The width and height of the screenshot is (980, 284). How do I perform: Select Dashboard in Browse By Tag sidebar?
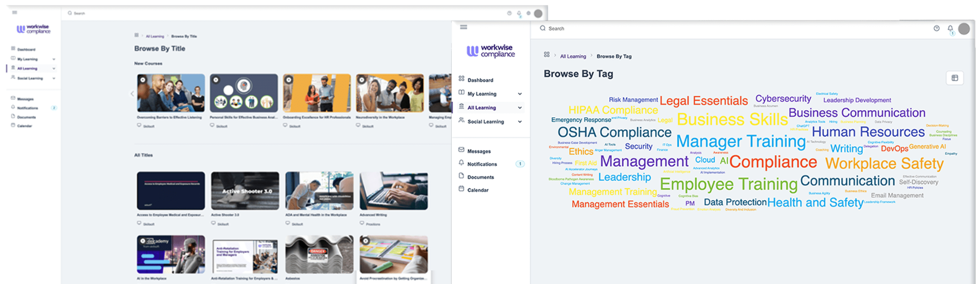(480, 80)
